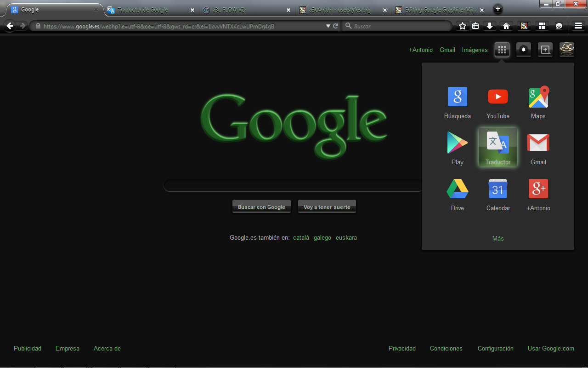Viewport: 588px width, 368px height.
Task: Open the +Antonio header link
Action: point(421,50)
